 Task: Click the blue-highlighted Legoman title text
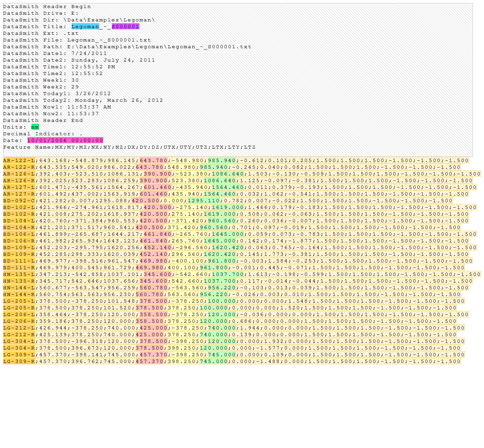click(85, 26)
